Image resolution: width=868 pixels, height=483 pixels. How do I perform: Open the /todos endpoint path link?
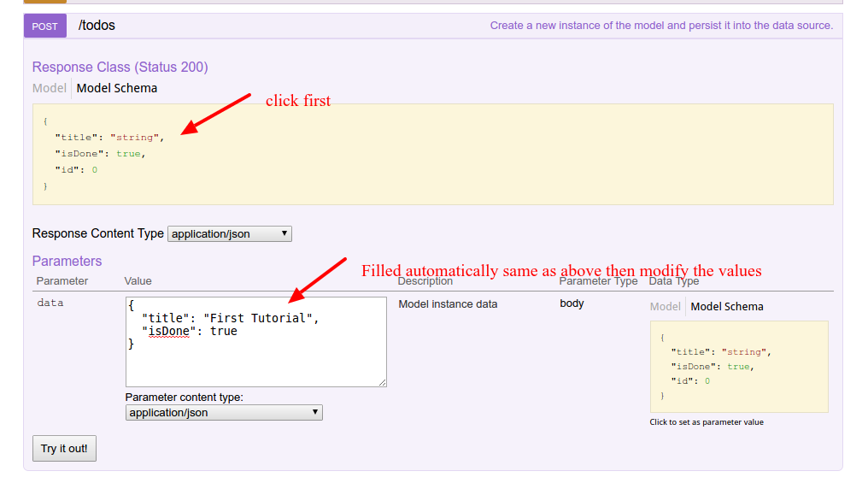[97, 26]
